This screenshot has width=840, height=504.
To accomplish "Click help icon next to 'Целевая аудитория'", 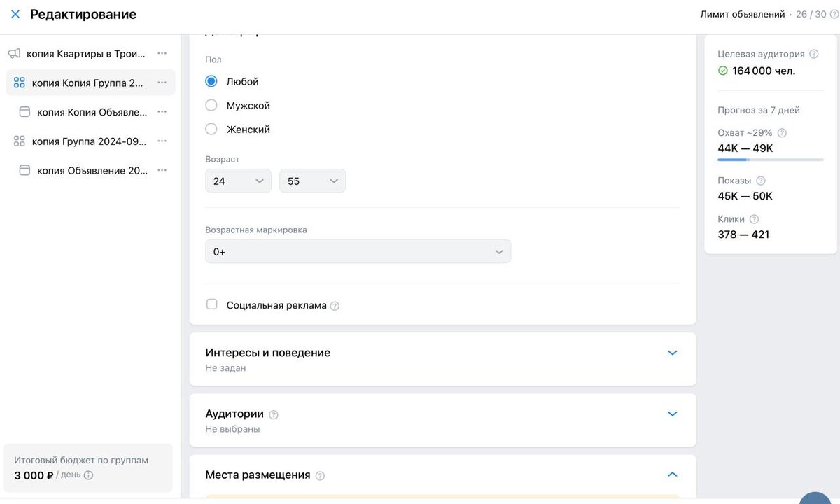I will pos(813,54).
